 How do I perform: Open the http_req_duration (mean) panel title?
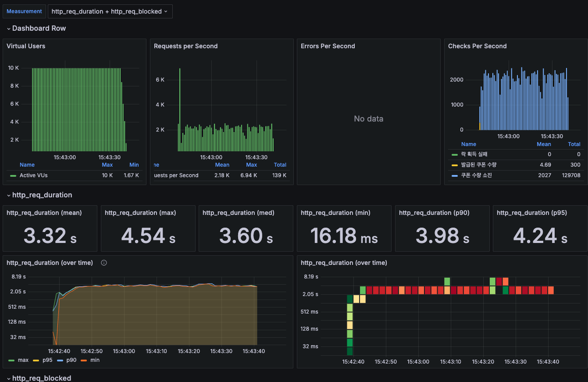point(44,213)
